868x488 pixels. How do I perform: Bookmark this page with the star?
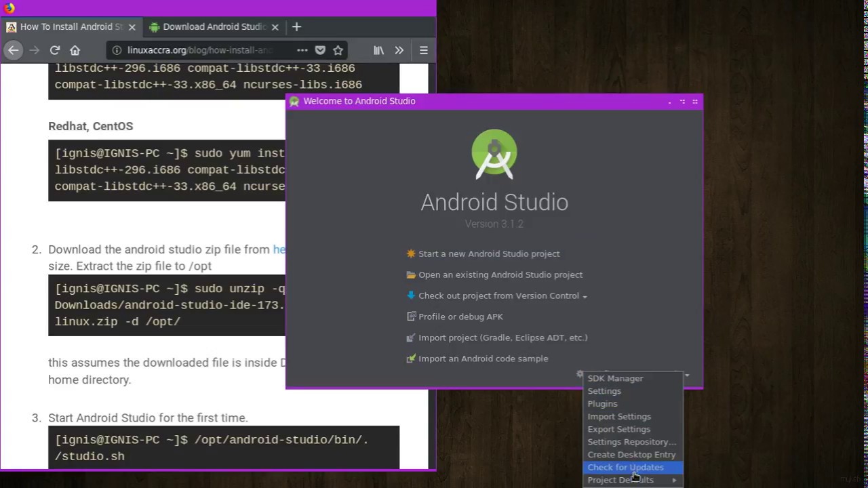pyautogui.click(x=338, y=50)
